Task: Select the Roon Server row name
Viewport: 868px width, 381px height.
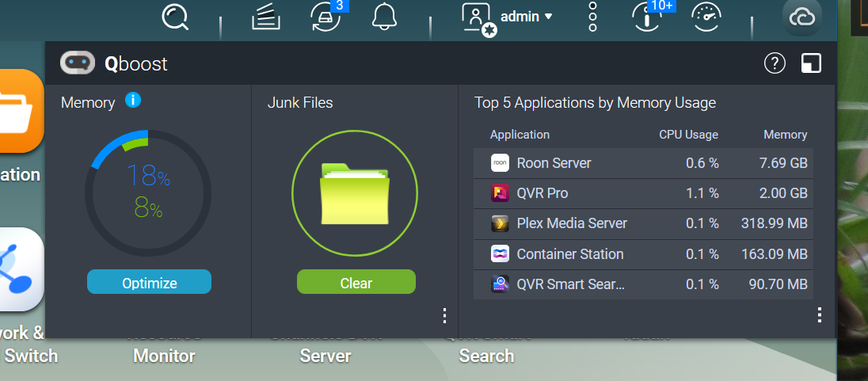Action: [x=554, y=163]
